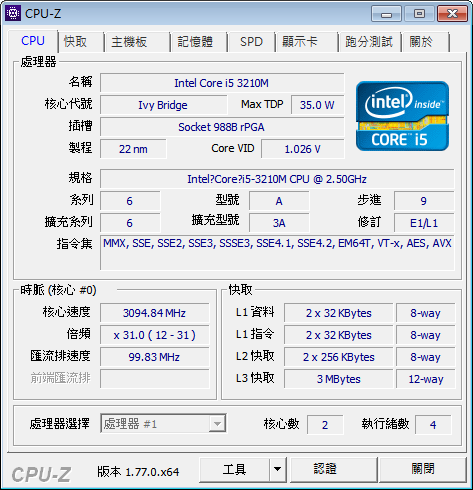Click the Ivy Bridge code name value
The image size is (473, 490).
[x=163, y=105]
